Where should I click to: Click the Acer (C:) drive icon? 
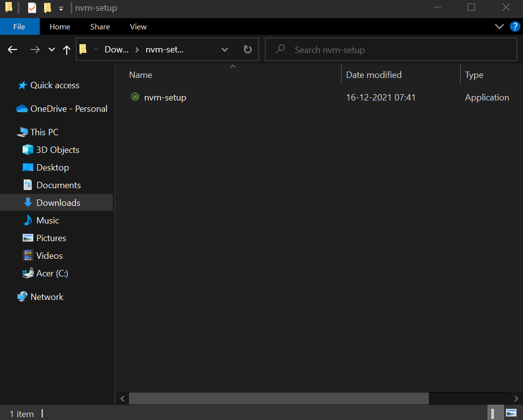28,273
